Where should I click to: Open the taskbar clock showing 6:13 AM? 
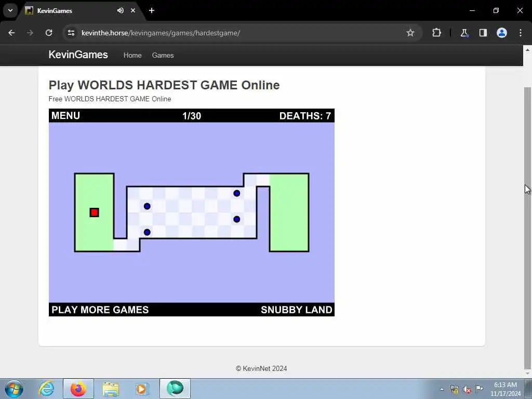(x=506, y=389)
